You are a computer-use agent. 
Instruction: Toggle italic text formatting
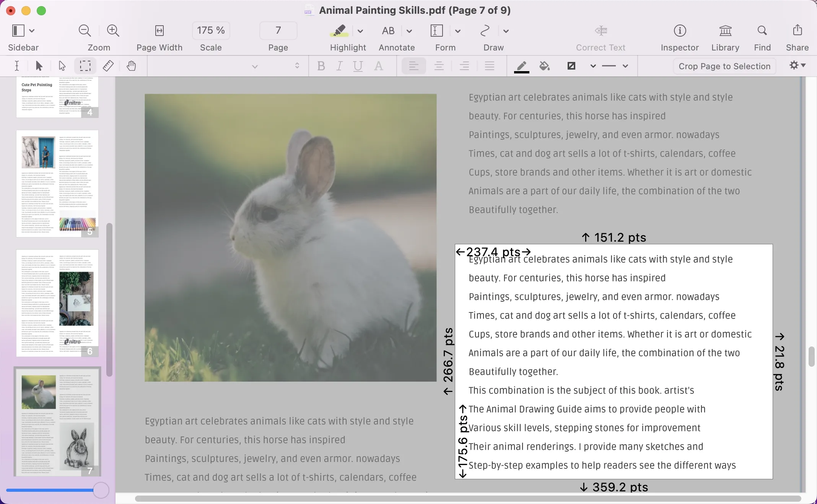339,66
